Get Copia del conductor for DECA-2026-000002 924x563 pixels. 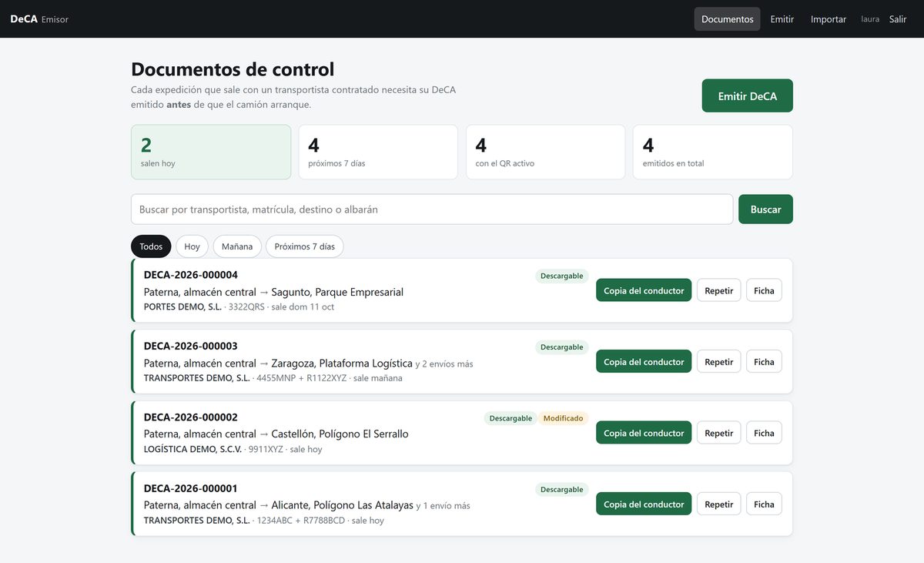[644, 433]
